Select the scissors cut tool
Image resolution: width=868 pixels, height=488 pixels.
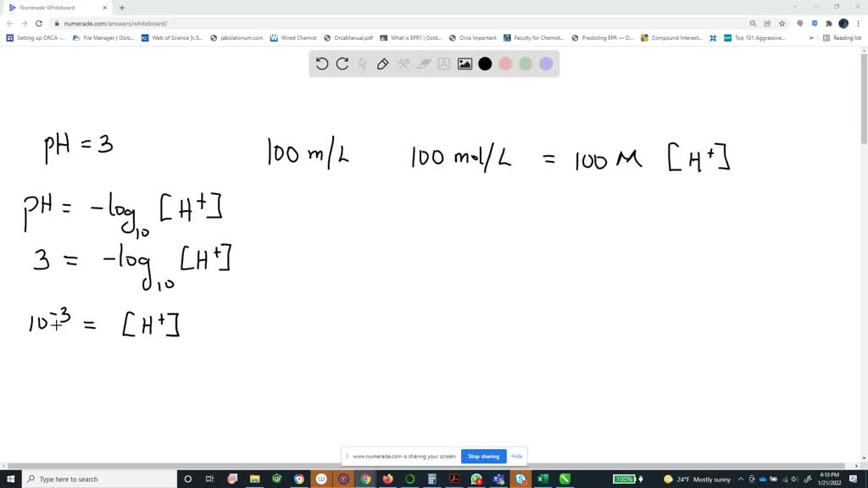click(404, 64)
